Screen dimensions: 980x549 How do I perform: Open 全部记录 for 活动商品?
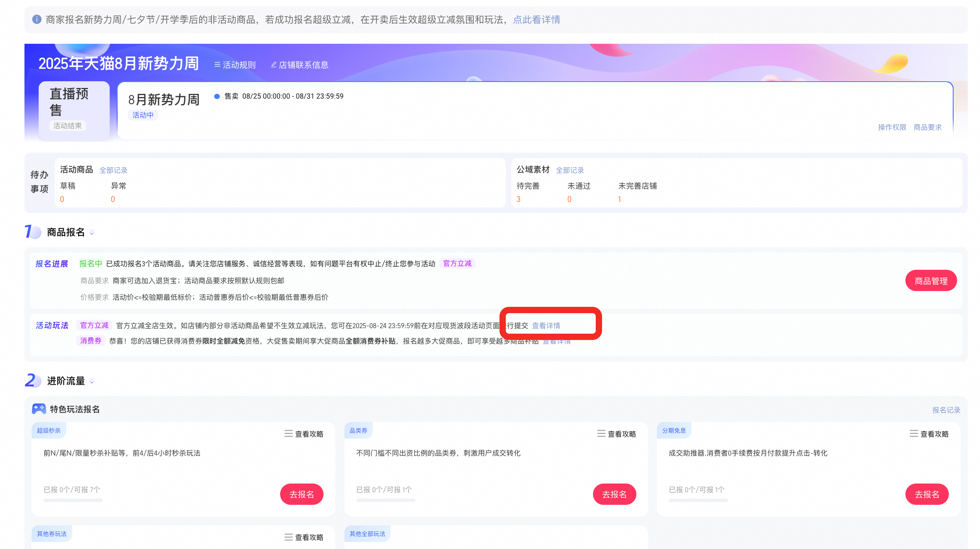pos(113,170)
